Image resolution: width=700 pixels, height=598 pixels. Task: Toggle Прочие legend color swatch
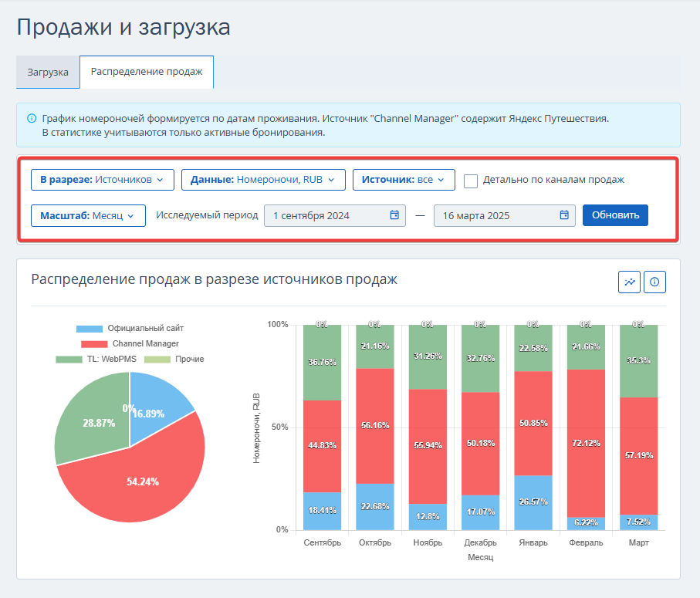[x=157, y=360]
